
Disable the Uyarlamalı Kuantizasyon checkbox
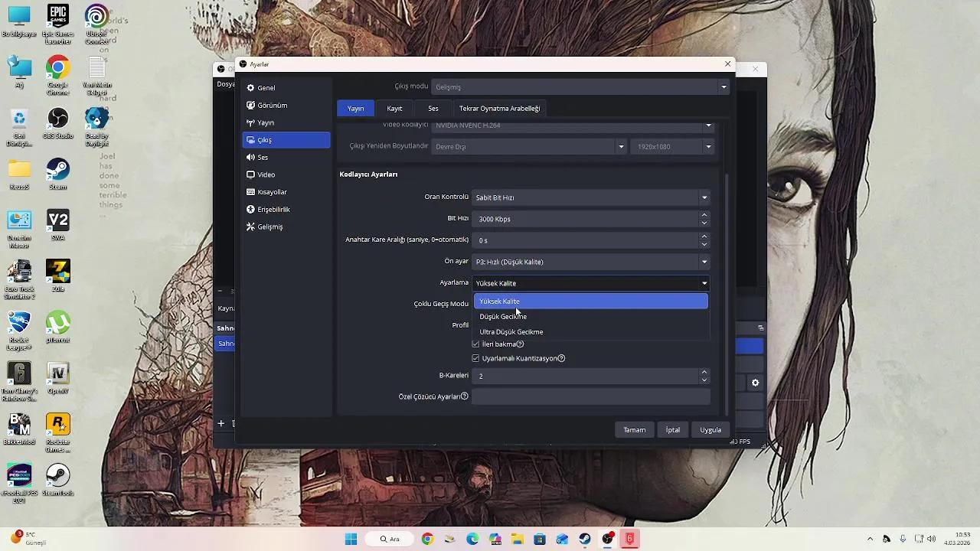coord(475,359)
